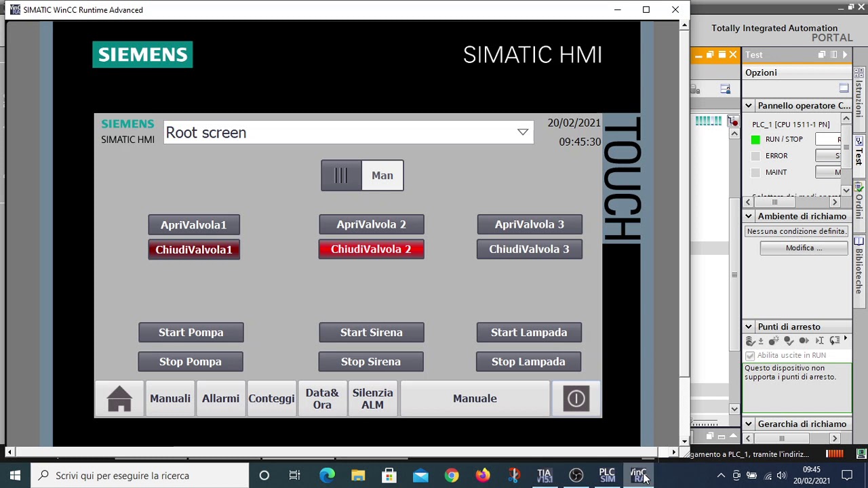Click the Modifica button in TIA Portal

tap(804, 248)
